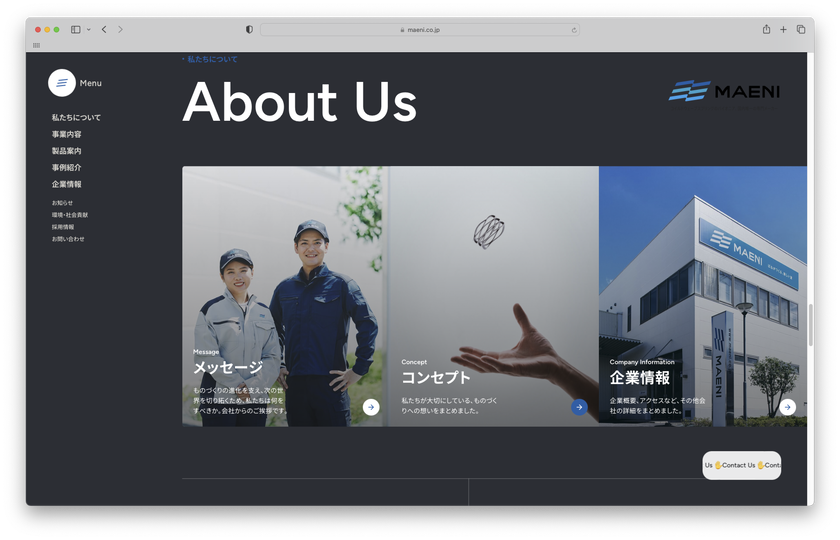
Task: Open the round Menu hamburger icon
Action: (x=62, y=83)
